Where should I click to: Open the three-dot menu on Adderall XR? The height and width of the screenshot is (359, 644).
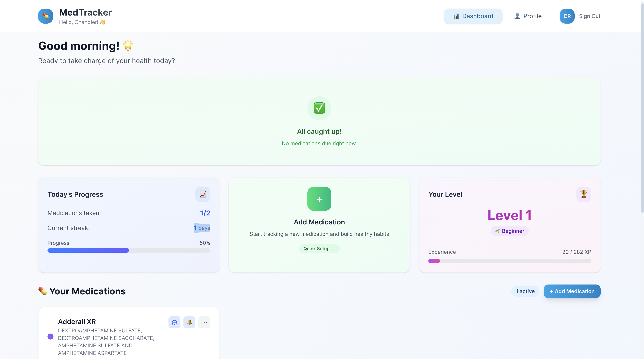(204, 322)
